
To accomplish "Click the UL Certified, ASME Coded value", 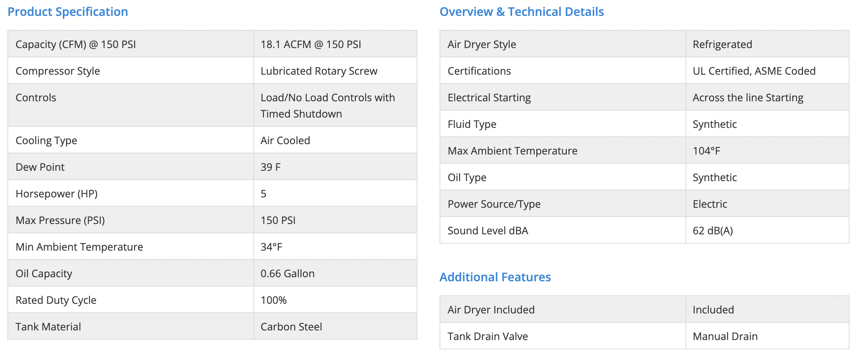I will (x=754, y=71).
